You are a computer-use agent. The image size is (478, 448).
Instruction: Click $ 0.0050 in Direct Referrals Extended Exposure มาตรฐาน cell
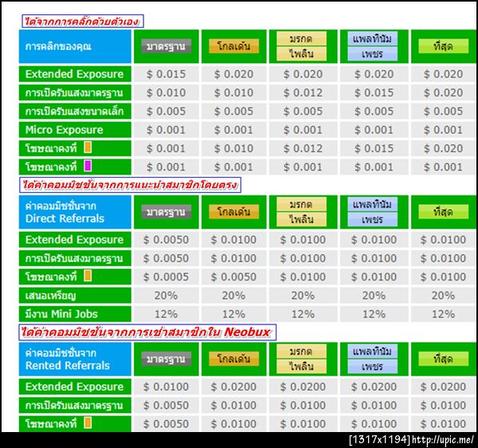click(167, 240)
